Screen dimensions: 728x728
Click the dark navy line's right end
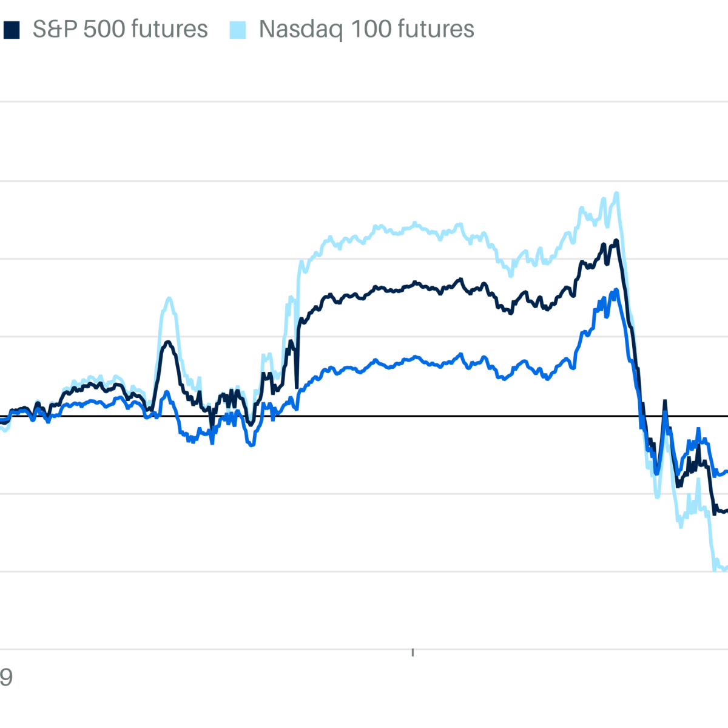(x=726, y=511)
